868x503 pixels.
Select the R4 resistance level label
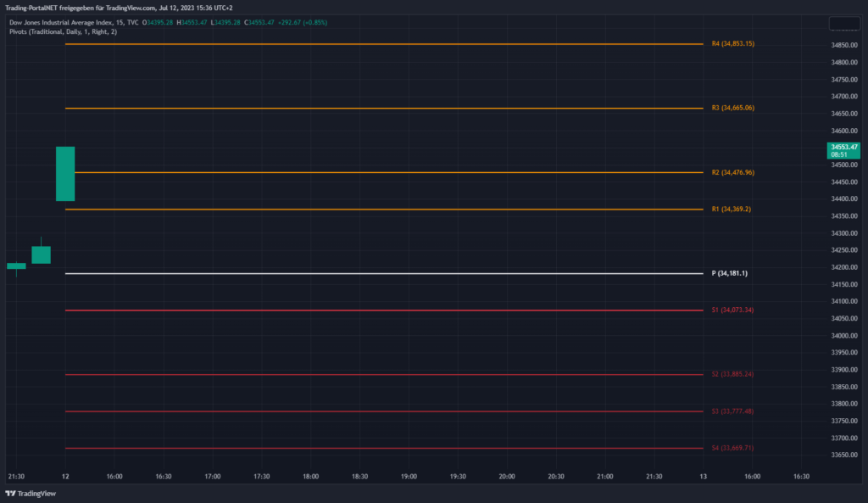coord(732,43)
